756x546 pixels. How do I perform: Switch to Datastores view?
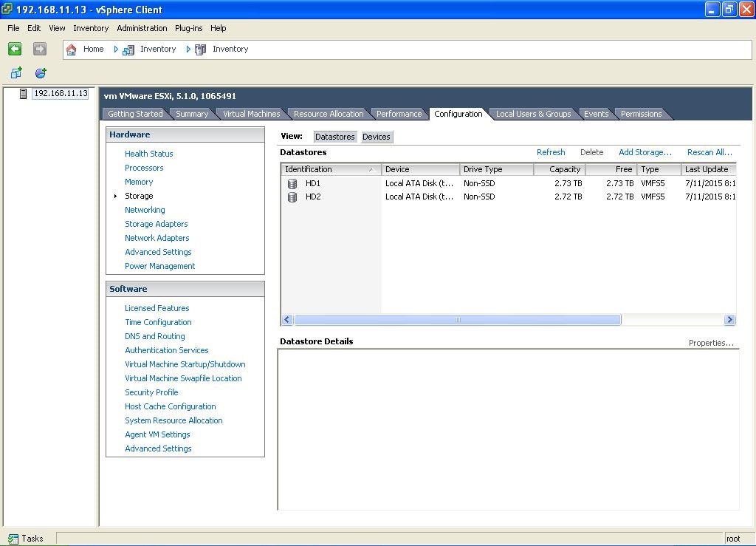coord(334,137)
